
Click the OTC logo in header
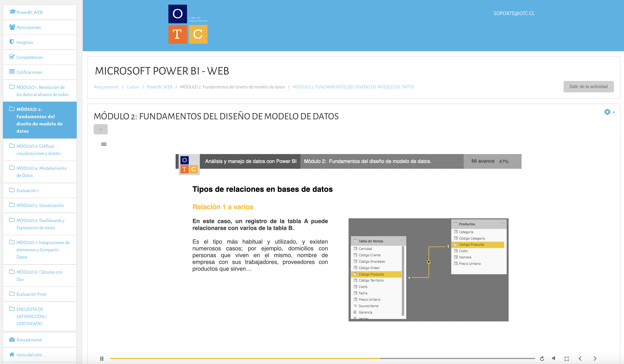(x=188, y=24)
